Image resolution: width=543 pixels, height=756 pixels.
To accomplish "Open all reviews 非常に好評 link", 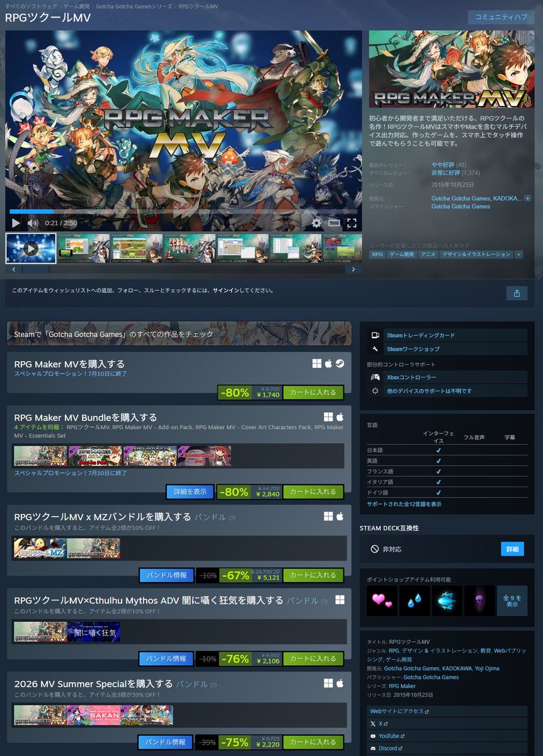I will 446,172.
